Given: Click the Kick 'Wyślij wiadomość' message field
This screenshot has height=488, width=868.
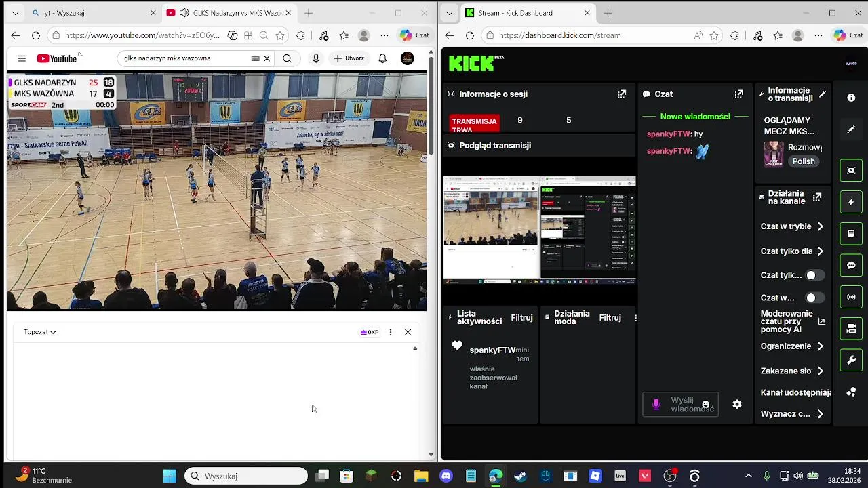Looking at the screenshot, I should click(x=679, y=405).
